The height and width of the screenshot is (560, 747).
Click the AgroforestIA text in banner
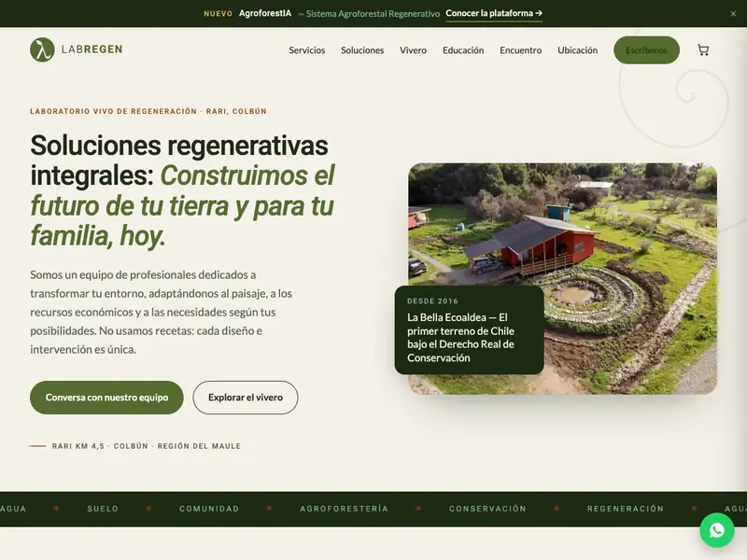[x=265, y=13]
